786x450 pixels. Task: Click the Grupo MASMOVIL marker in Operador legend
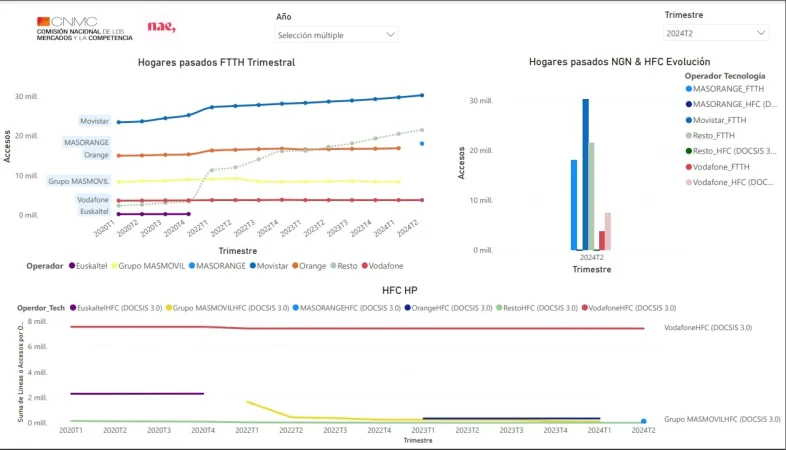click(x=113, y=266)
